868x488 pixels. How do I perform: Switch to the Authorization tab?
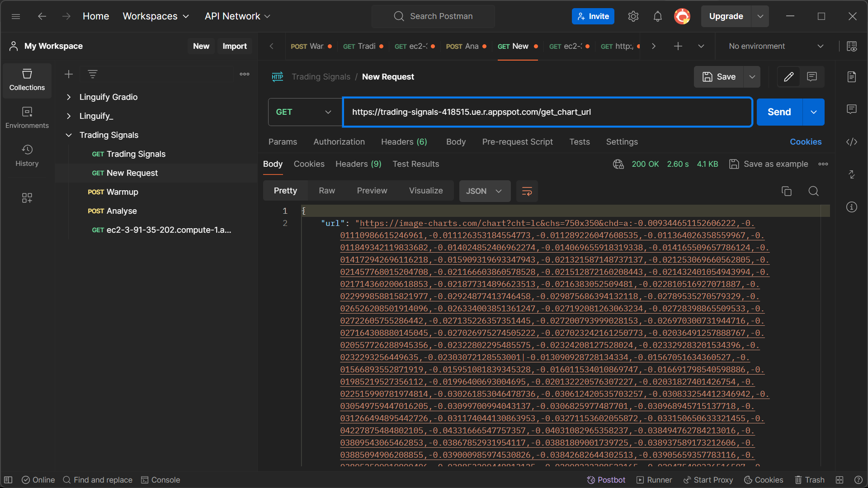click(339, 142)
